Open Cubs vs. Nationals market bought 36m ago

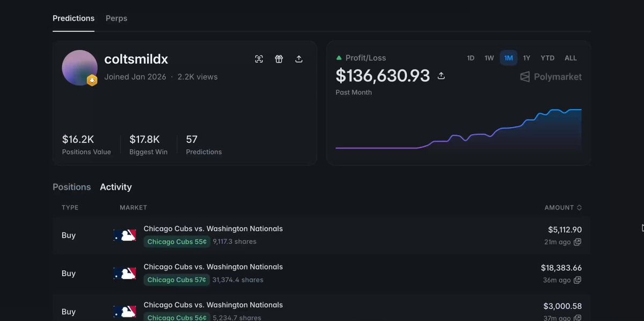click(x=213, y=267)
